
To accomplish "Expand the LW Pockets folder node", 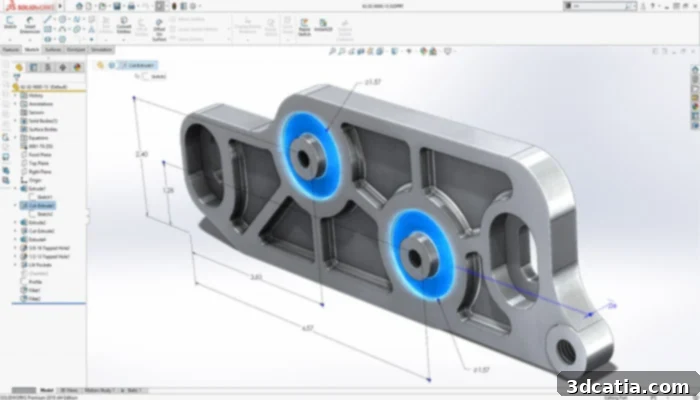I will point(16,265).
